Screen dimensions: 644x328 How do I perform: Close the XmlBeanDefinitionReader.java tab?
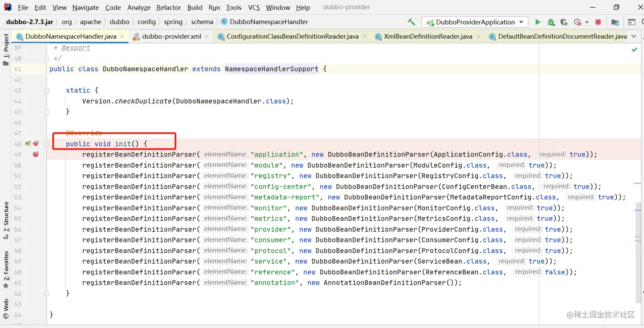coord(478,37)
